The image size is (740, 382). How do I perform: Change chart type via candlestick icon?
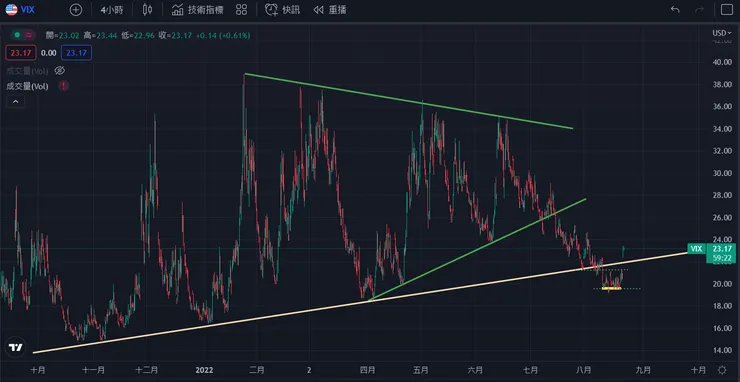tap(147, 9)
